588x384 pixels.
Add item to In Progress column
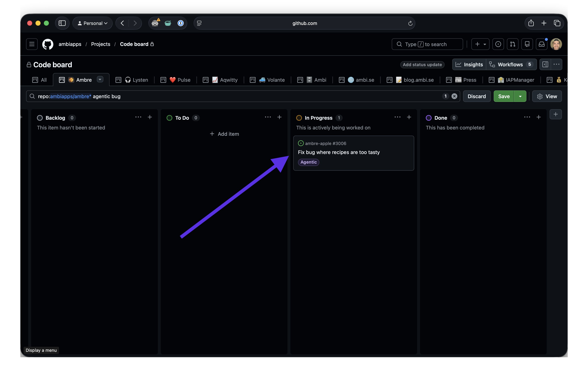[x=409, y=117]
